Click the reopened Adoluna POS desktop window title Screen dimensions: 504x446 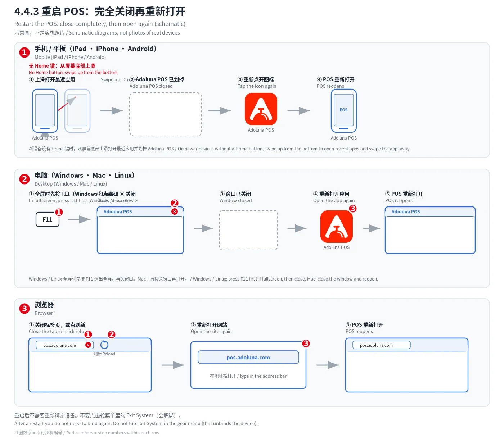pyautogui.click(x=406, y=211)
